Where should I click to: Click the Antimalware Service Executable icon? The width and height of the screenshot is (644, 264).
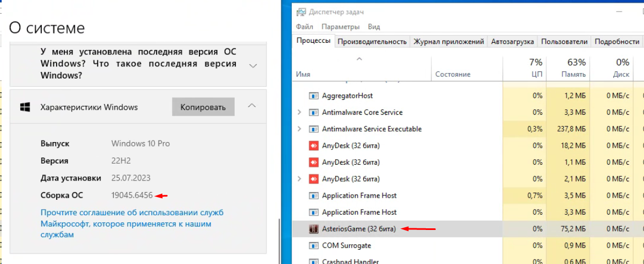tap(314, 130)
